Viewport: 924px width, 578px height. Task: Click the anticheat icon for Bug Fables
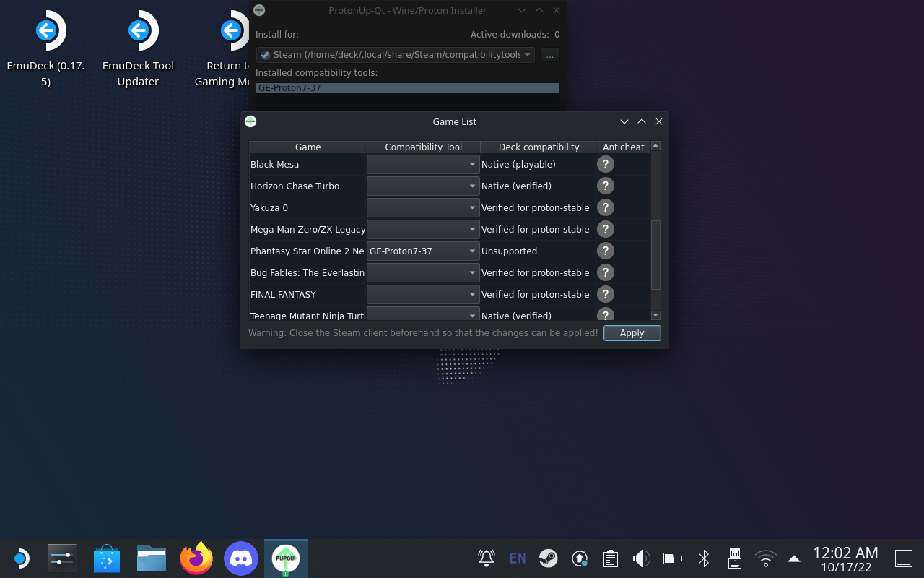click(606, 272)
